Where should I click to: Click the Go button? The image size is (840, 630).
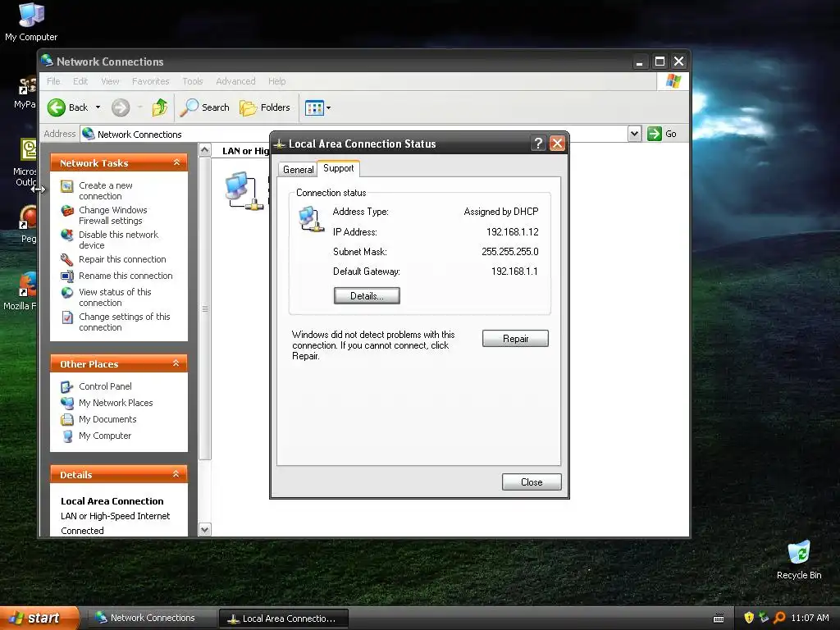click(x=662, y=134)
